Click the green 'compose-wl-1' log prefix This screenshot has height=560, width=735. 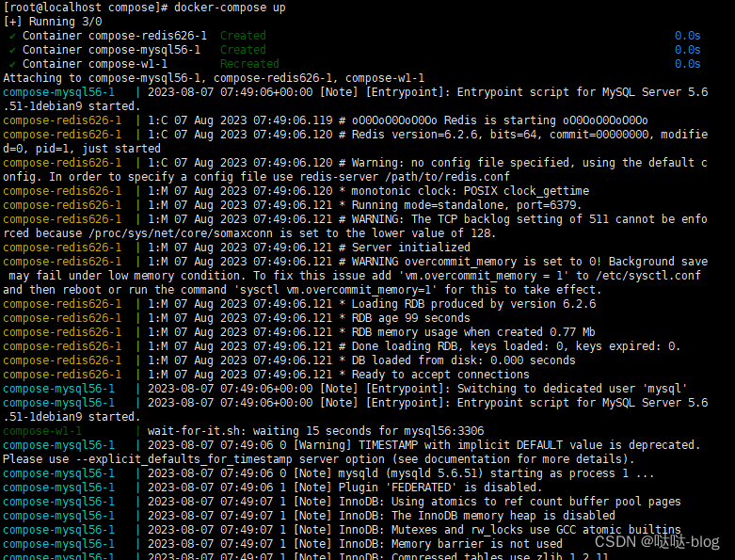pos(42,431)
